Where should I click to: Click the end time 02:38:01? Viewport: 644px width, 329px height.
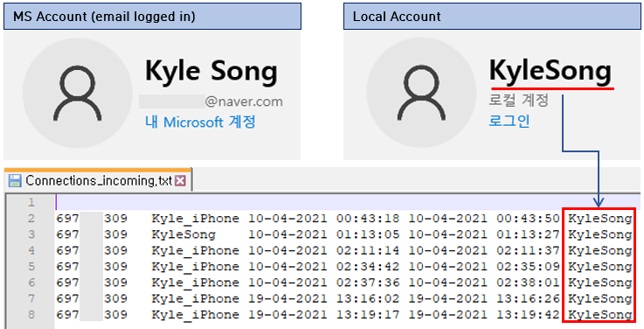pyautogui.click(x=528, y=283)
